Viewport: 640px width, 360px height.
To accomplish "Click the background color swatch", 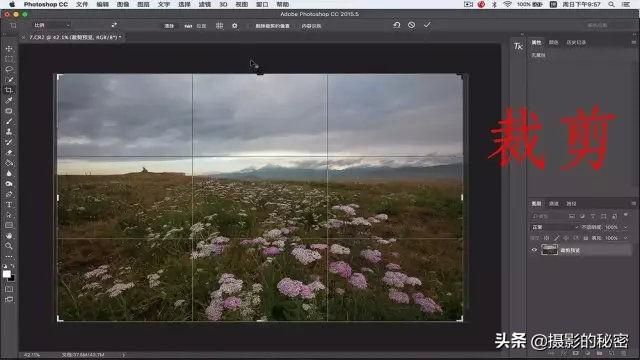I will click(x=12, y=278).
